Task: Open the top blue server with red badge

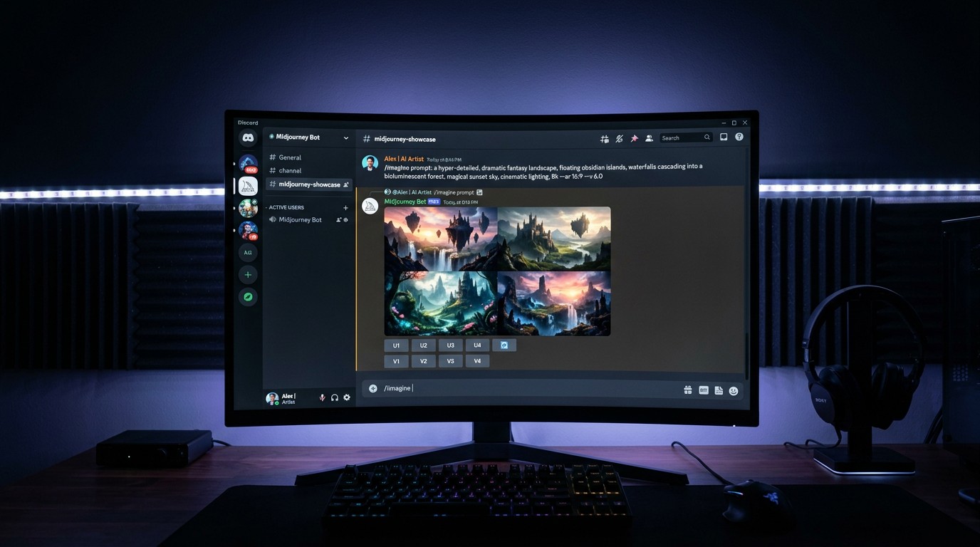Action: pyautogui.click(x=248, y=163)
